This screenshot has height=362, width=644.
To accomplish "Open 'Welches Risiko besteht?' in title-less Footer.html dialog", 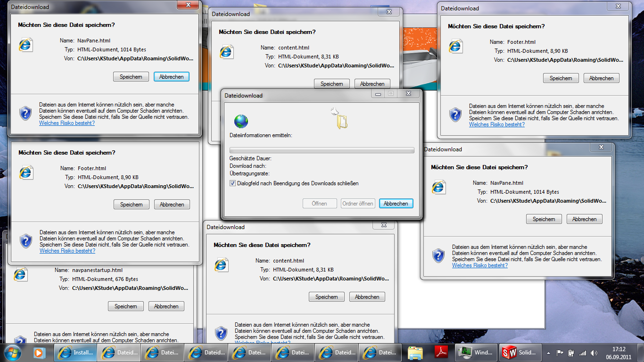I will 67,251.
